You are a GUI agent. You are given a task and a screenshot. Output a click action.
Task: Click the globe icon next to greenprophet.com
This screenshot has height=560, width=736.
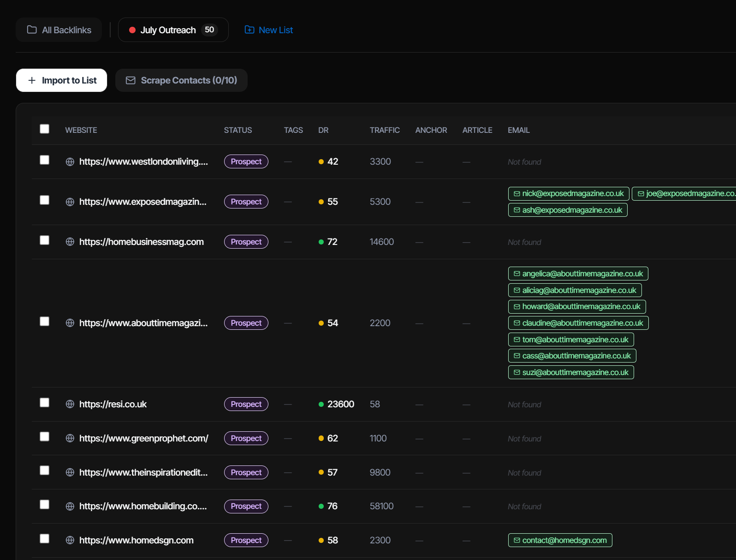pos(70,438)
